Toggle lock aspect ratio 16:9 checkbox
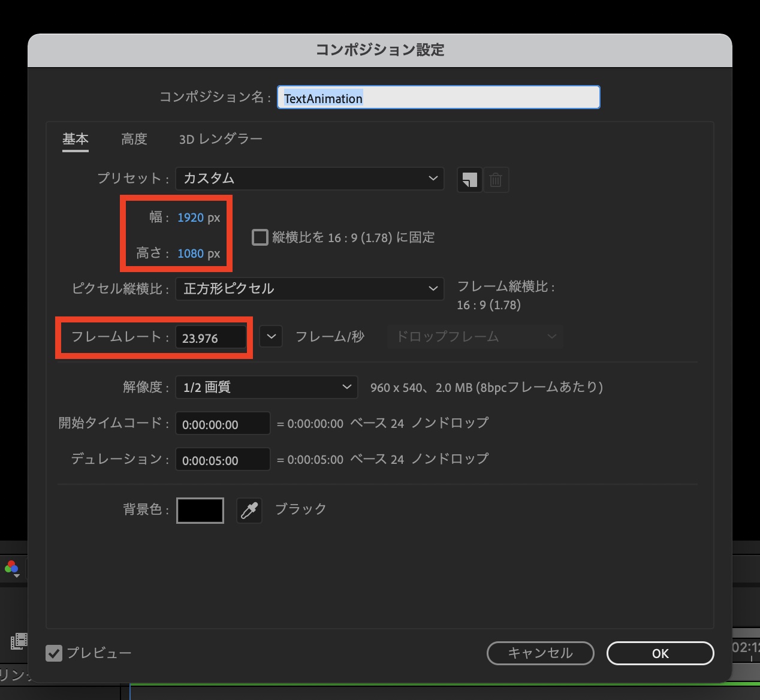 (260, 237)
